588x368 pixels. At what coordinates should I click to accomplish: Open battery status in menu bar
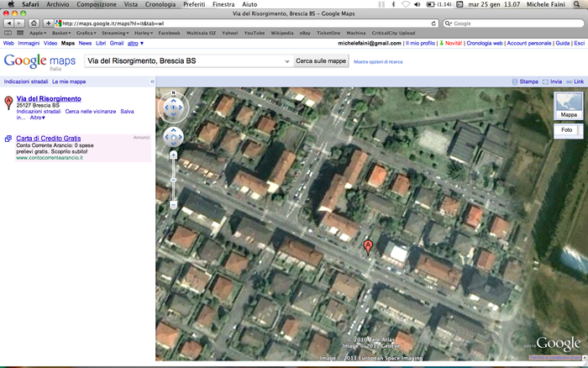pyautogui.click(x=438, y=4)
